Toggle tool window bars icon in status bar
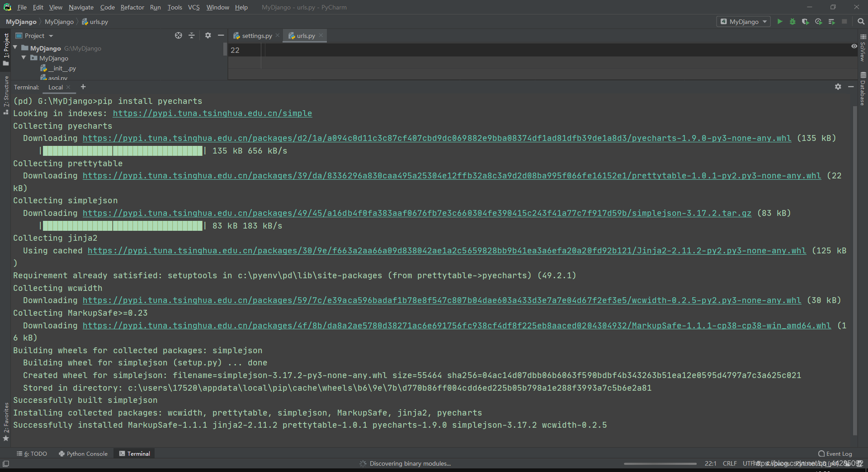This screenshot has height=472, width=868. pos(6,463)
